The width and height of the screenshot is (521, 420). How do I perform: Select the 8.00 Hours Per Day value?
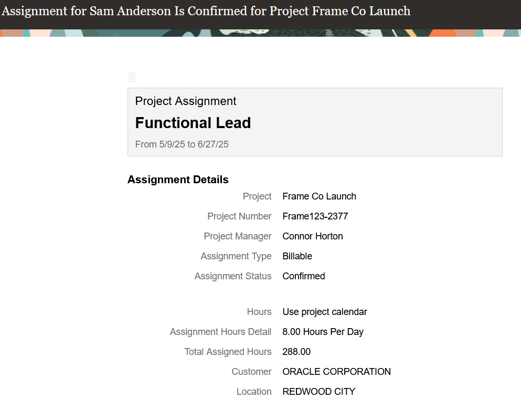click(x=323, y=332)
